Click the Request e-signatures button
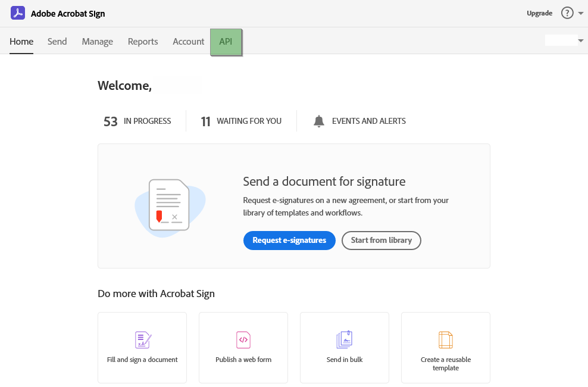The width and height of the screenshot is (588, 387). [x=289, y=241]
